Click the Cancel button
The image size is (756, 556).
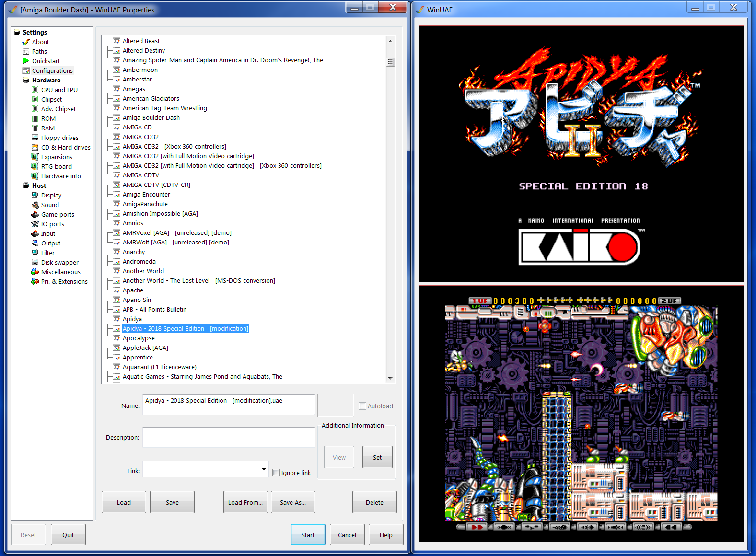[347, 535]
